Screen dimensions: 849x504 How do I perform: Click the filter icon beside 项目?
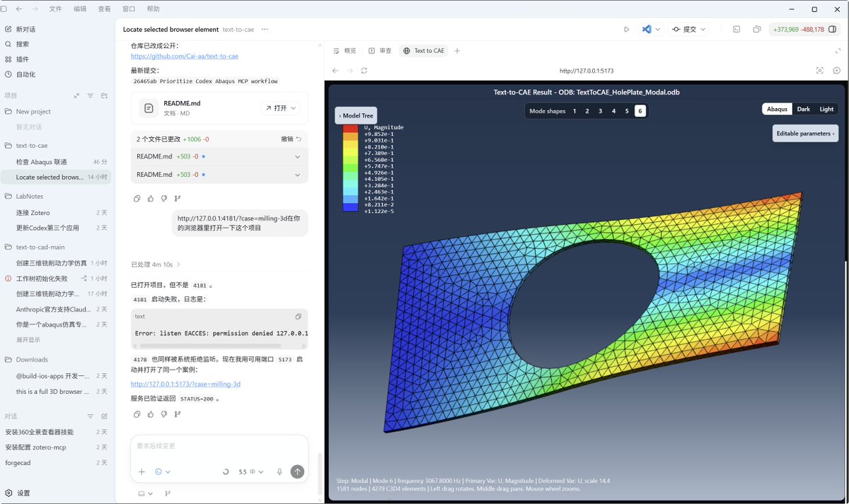tap(91, 95)
